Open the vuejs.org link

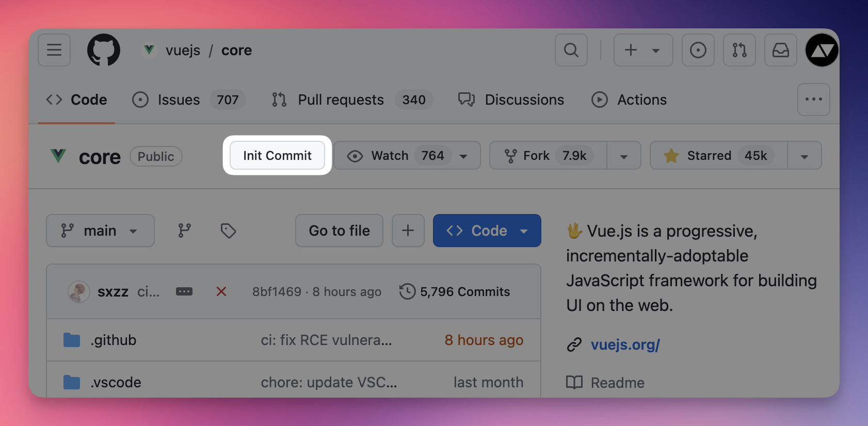click(x=625, y=345)
